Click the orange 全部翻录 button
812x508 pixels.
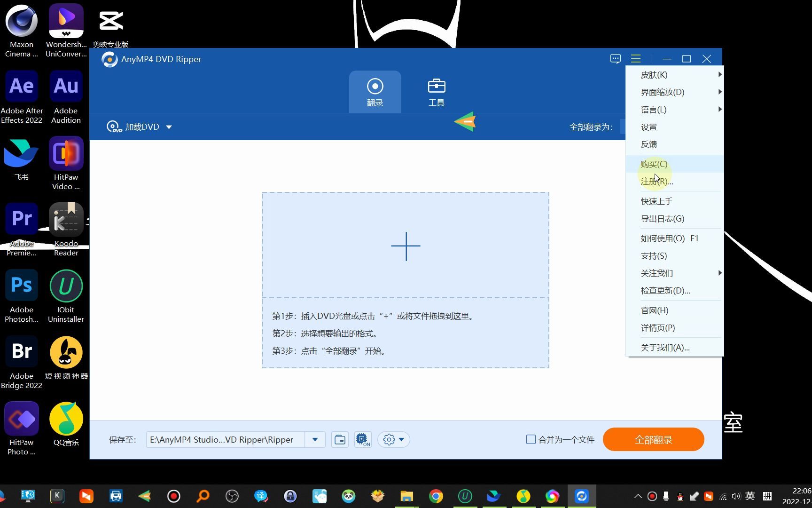[653, 439]
